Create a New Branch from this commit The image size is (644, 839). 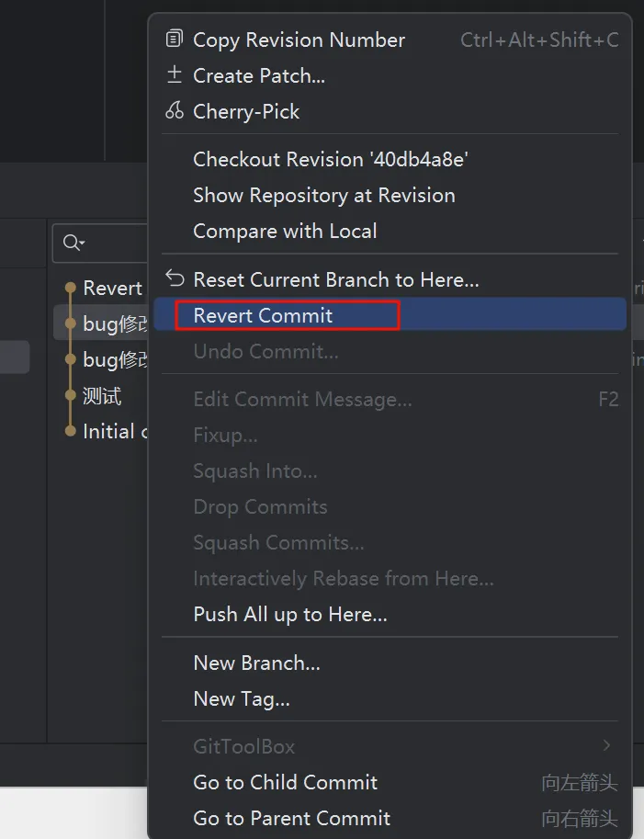pos(256,663)
